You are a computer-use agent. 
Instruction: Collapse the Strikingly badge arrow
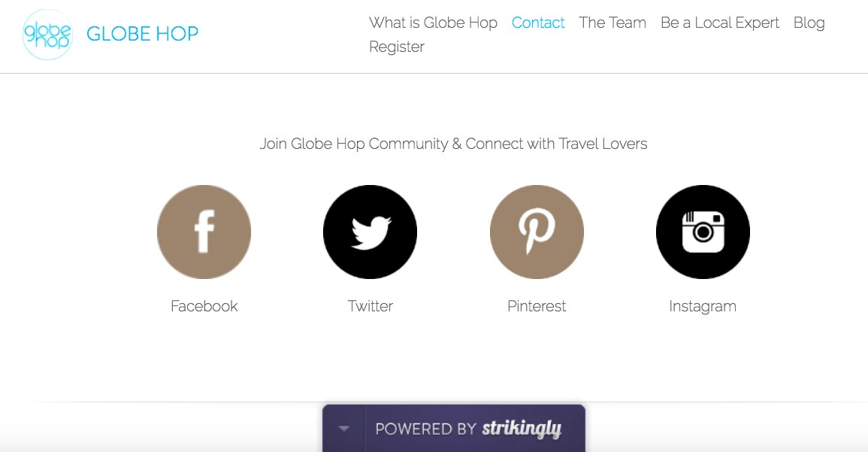pyautogui.click(x=344, y=429)
